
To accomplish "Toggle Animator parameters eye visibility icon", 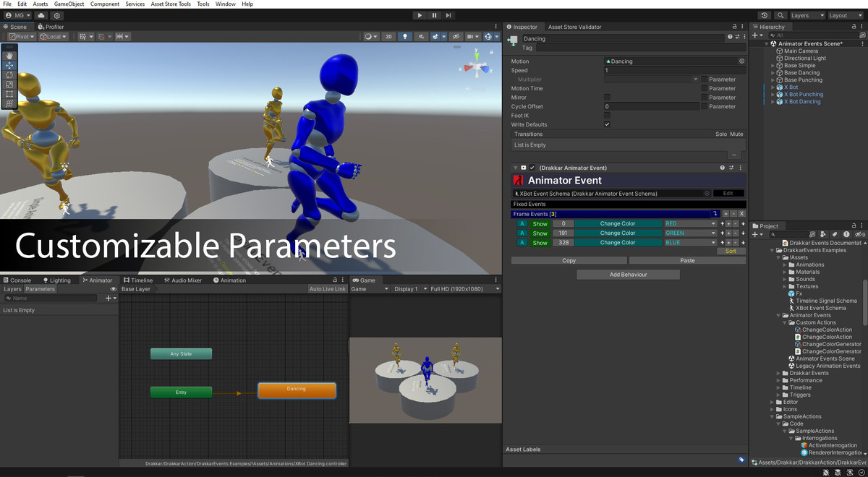I will [113, 289].
